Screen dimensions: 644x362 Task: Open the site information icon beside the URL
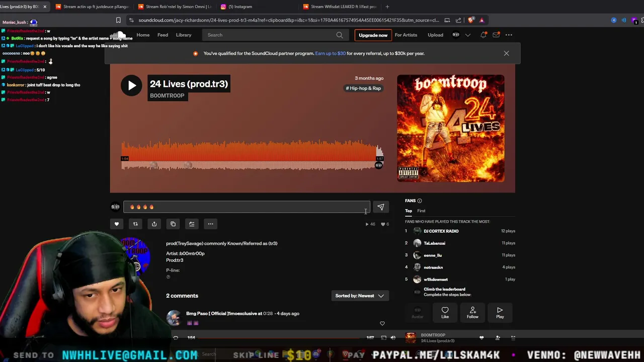tap(131, 20)
